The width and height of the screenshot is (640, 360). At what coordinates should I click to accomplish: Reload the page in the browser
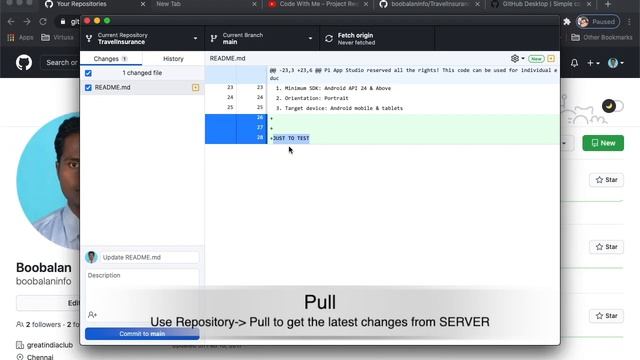[x=43, y=21]
